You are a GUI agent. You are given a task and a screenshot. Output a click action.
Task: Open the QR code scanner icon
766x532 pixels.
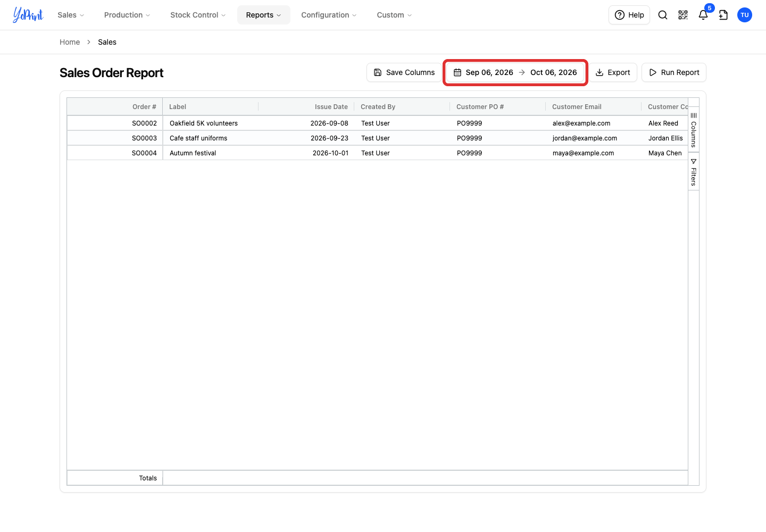(x=683, y=15)
